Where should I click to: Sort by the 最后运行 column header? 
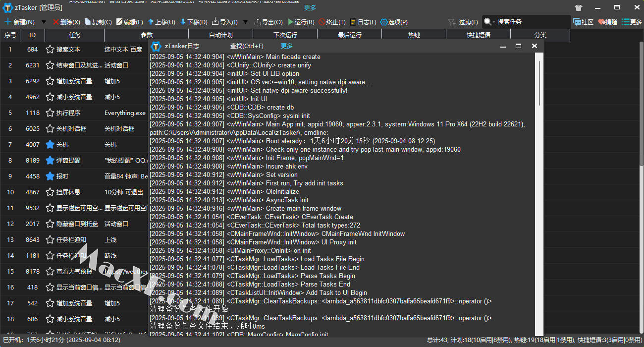point(350,35)
